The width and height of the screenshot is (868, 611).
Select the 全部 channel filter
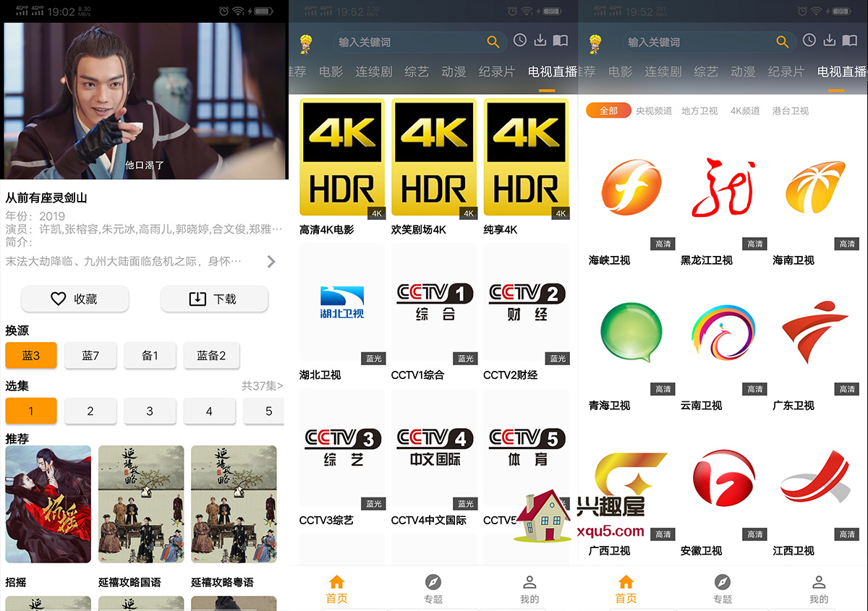click(608, 111)
